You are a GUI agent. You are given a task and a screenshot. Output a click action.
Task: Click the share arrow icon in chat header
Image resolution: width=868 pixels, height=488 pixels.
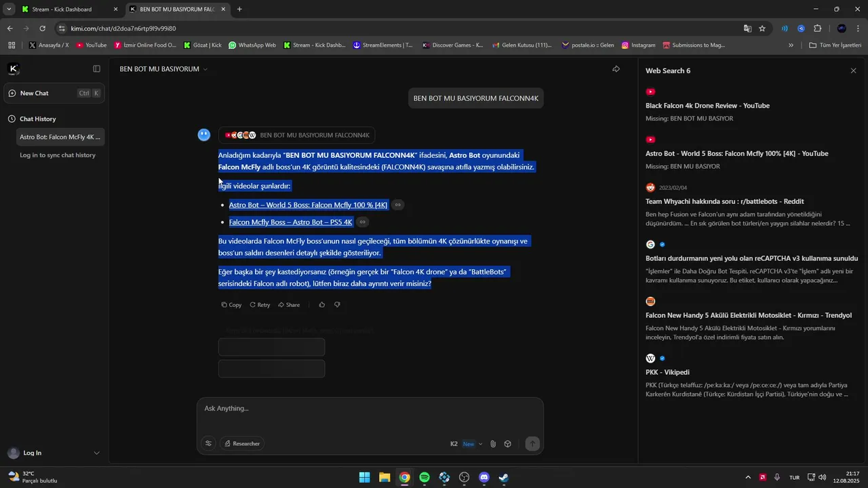(616, 69)
